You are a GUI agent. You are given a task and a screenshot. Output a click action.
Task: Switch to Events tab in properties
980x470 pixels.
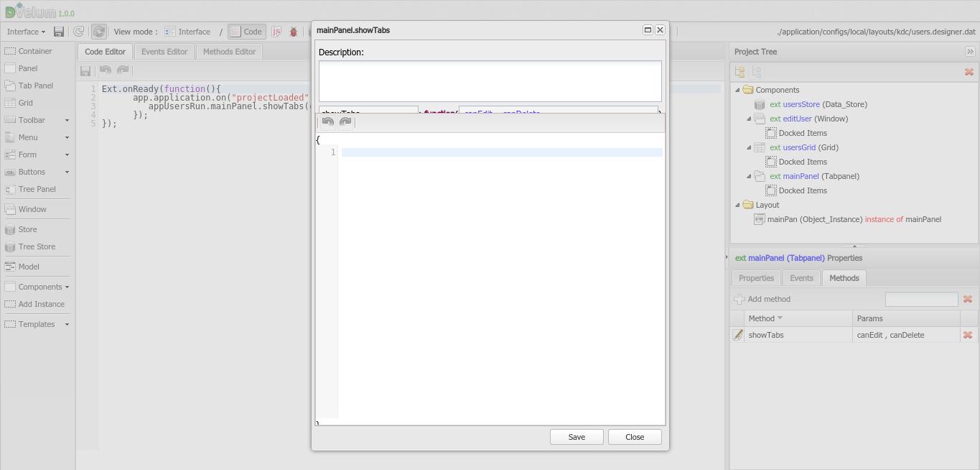tap(801, 278)
